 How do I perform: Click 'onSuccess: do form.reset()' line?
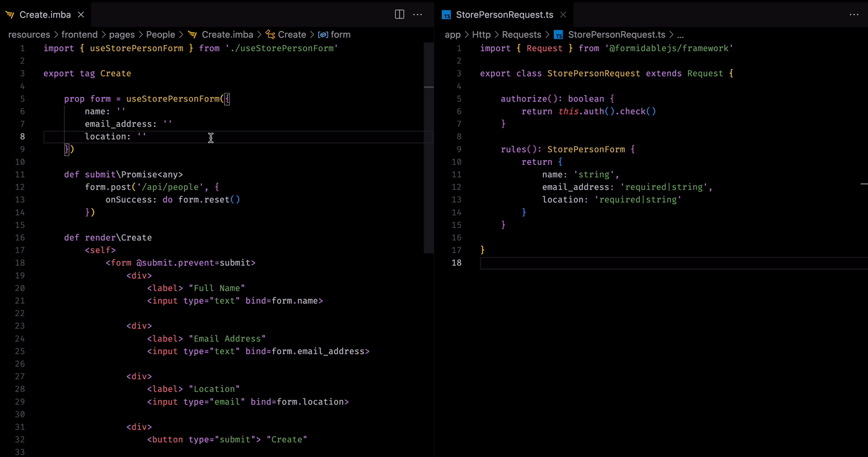click(173, 200)
